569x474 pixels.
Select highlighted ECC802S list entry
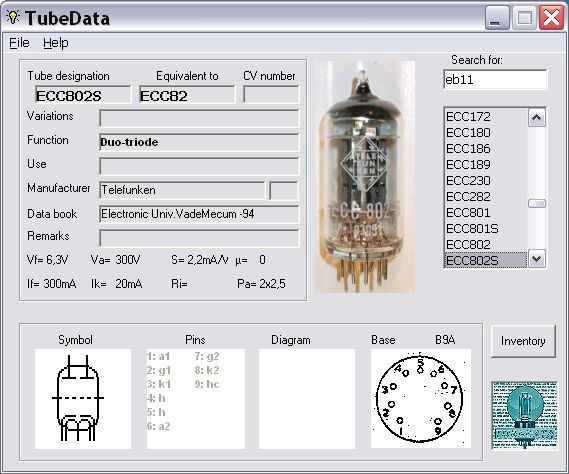coord(486,260)
